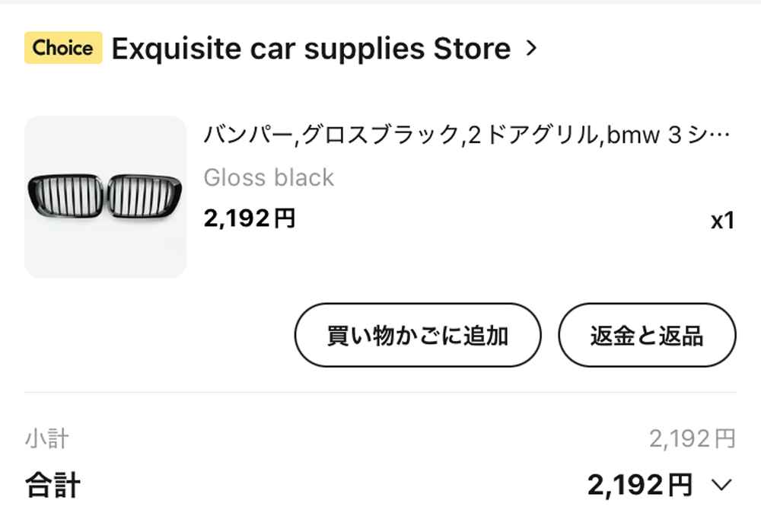Tap the 合計 total label

[x=53, y=485]
